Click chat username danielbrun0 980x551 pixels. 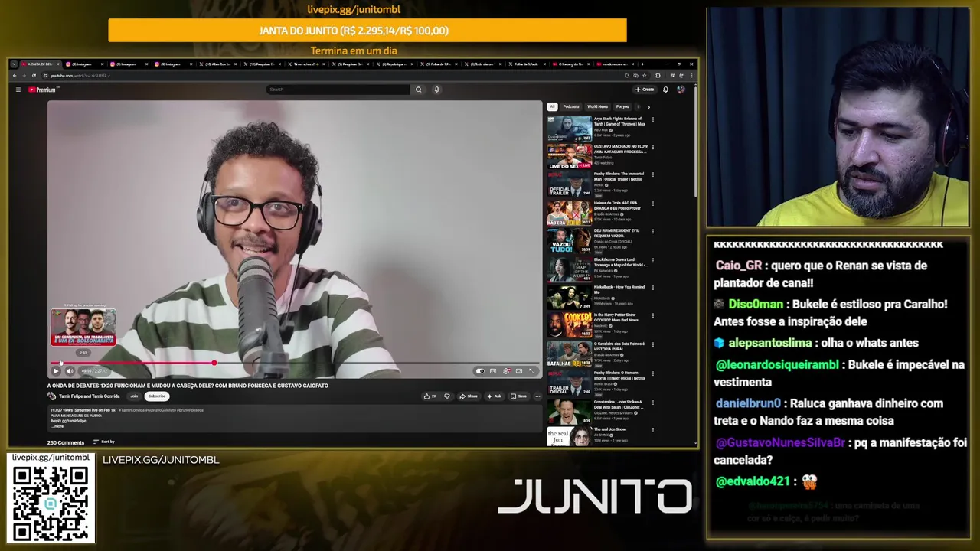click(x=748, y=403)
